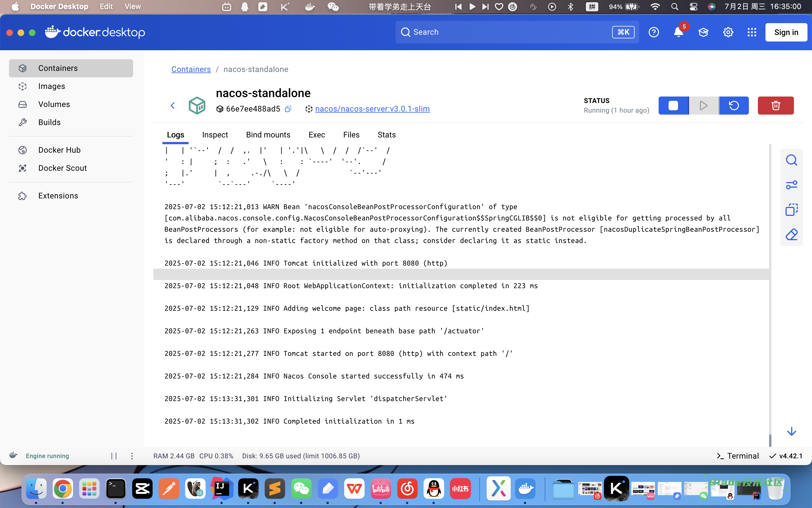Jump to bottom of logs arrow

[791, 432]
